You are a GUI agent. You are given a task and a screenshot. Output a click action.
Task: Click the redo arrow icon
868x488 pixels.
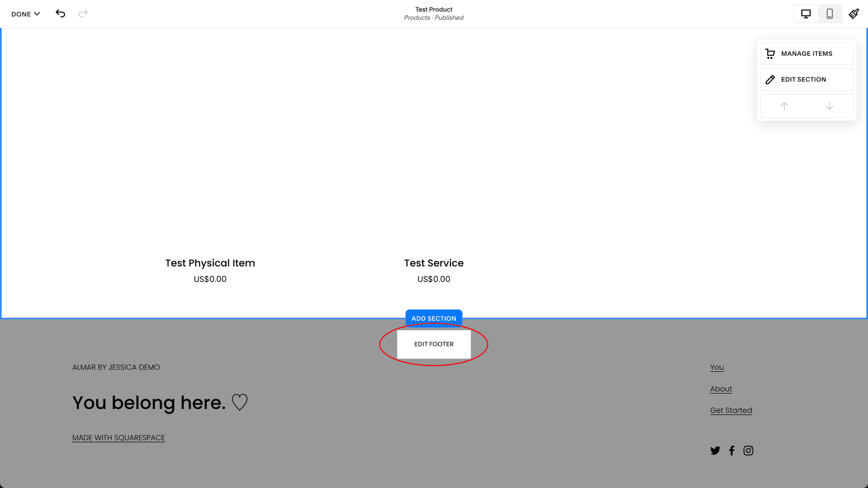coord(83,13)
